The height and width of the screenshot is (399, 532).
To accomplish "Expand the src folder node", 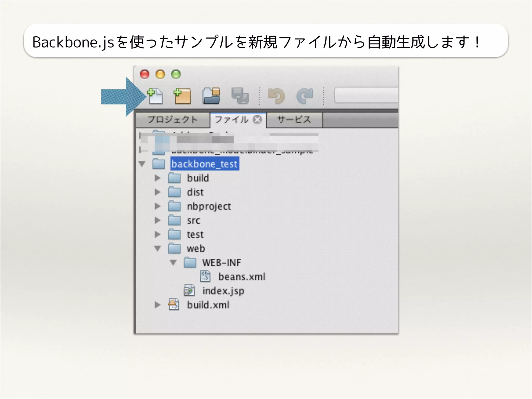I will click(157, 220).
